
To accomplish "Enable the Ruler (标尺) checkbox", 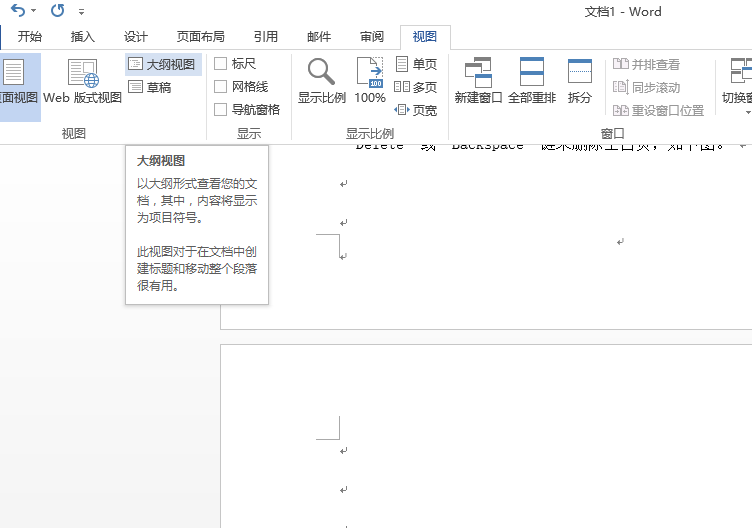I will 221,64.
